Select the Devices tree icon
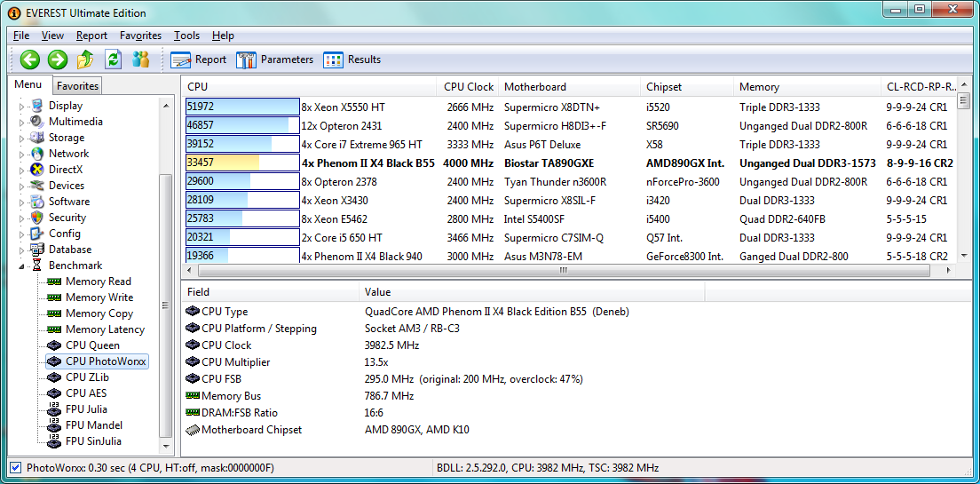 [x=37, y=185]
